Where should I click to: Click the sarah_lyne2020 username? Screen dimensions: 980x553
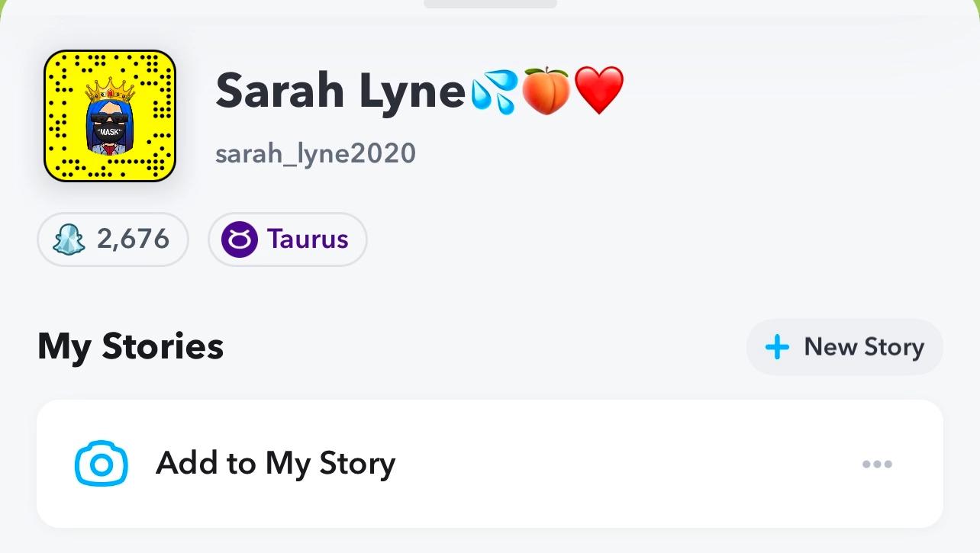[x=315, y=153]
